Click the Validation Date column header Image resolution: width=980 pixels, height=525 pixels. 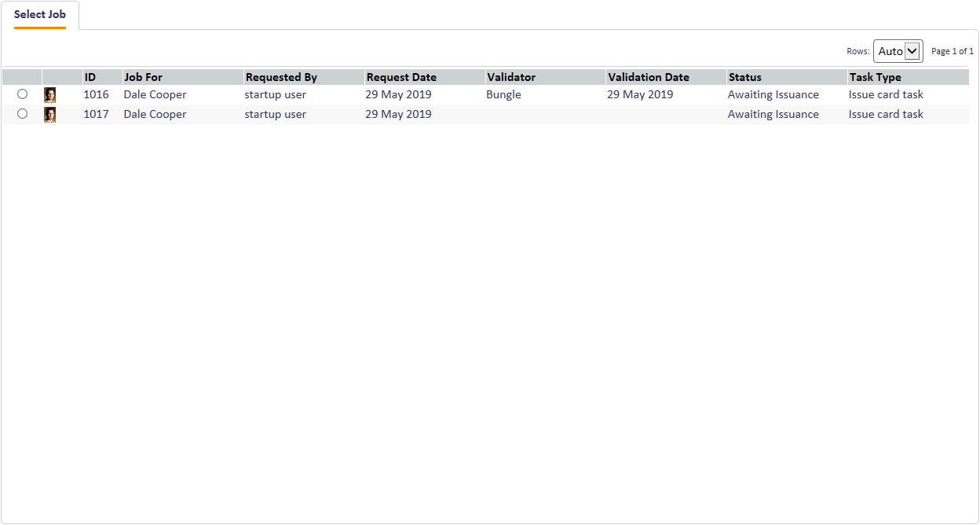click(x=648, y=77)
